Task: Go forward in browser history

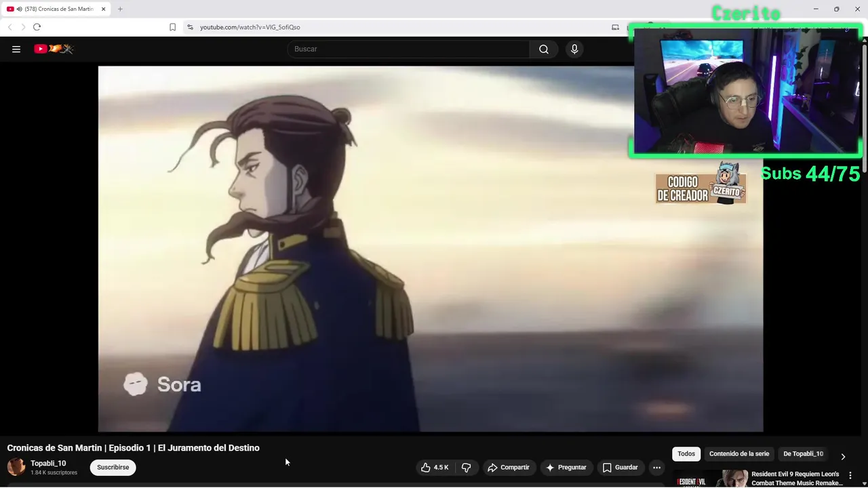Action: 23,27
